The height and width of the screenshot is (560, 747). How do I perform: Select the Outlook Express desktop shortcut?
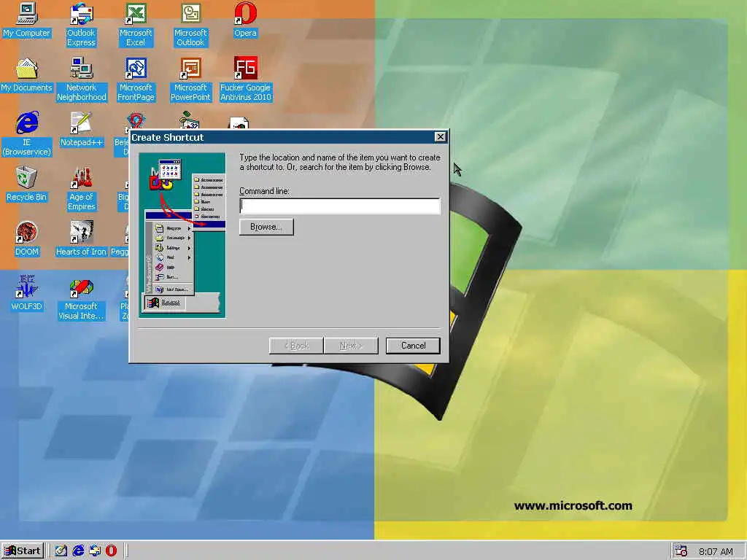(x=81, y=25)
